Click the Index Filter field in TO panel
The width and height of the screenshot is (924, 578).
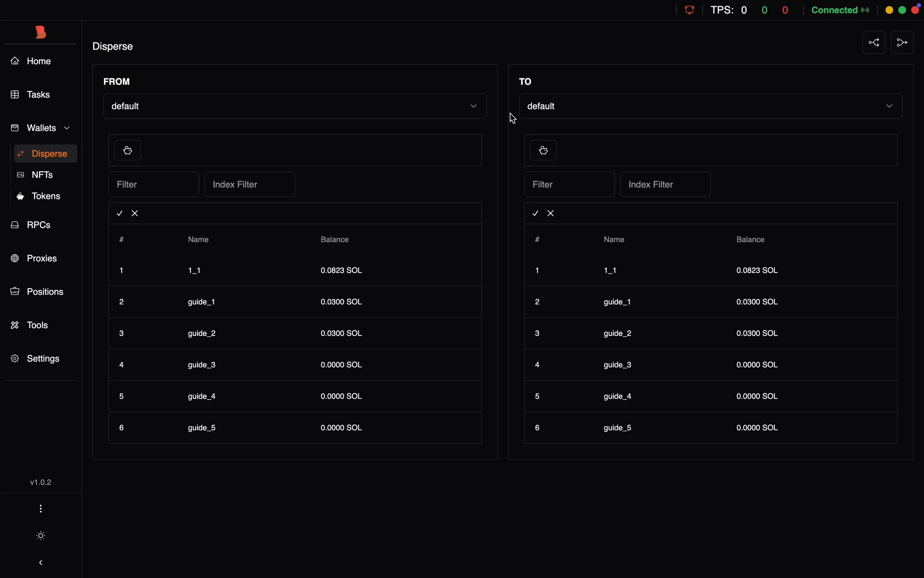coord(665,185)
